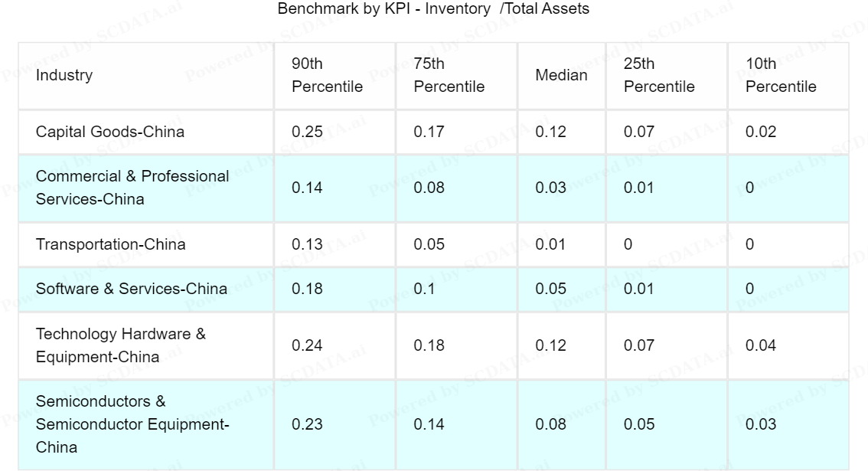Click Semiconductors & Semiconductor Equipment-China row label

133,424
